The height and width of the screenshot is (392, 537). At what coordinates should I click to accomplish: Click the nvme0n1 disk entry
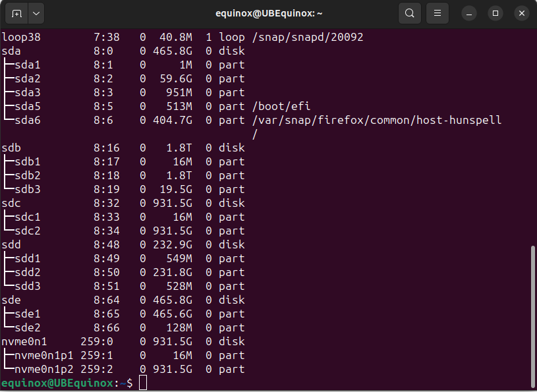[24, 341]
